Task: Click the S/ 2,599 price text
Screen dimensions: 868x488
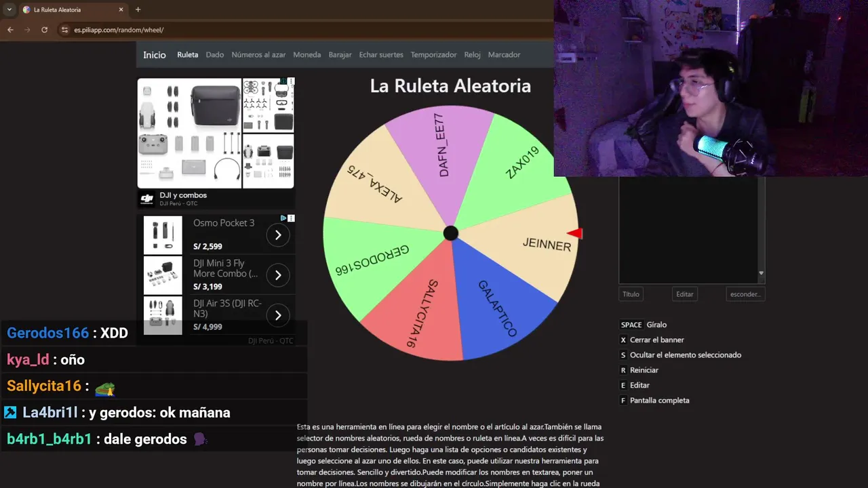Action: tap(208, 247)
